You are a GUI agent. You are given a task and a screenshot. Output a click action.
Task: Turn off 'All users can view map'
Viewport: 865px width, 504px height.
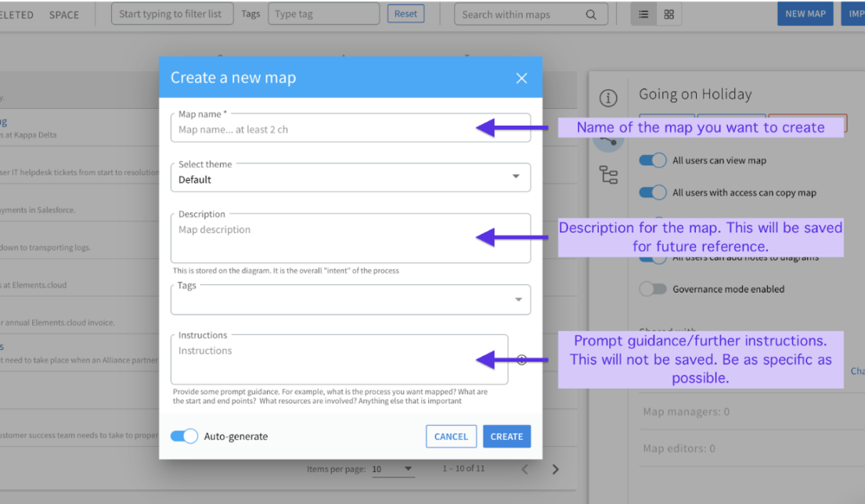pos(652,160)
